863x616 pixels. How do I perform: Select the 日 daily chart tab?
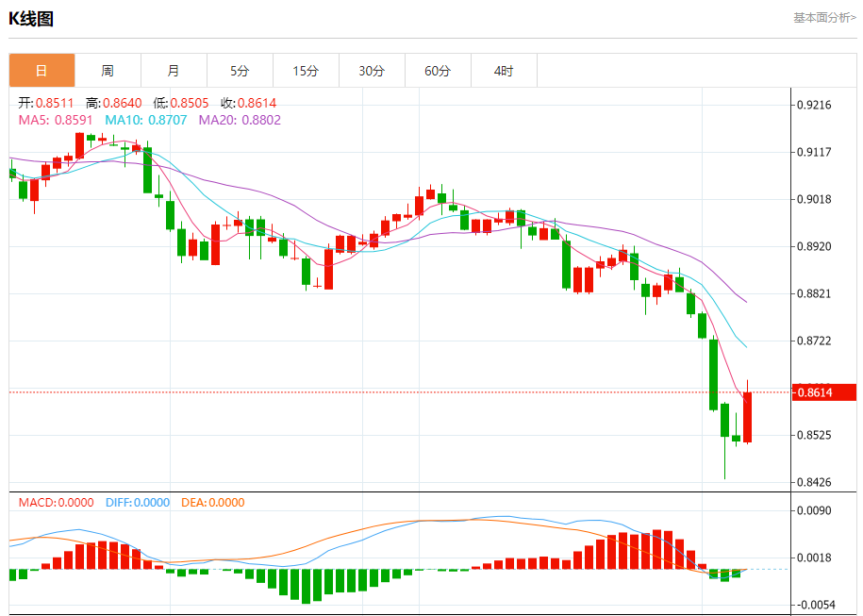(41, 71)
